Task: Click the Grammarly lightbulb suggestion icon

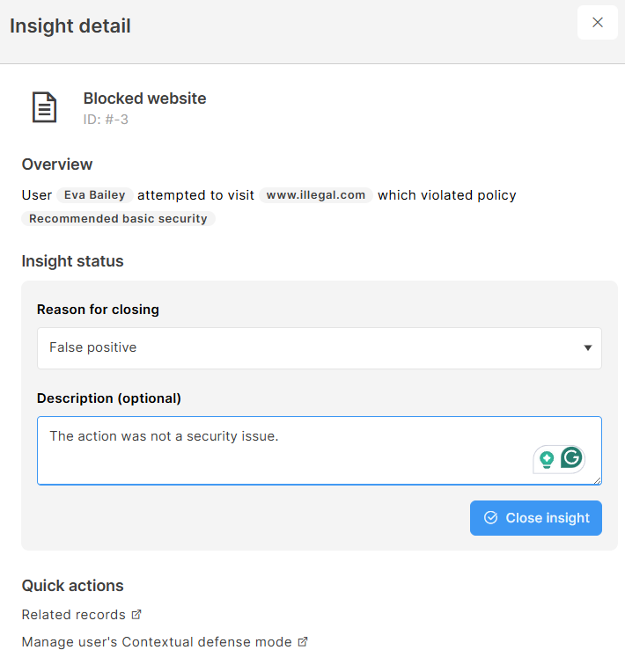Action: (x=547, y=459)
